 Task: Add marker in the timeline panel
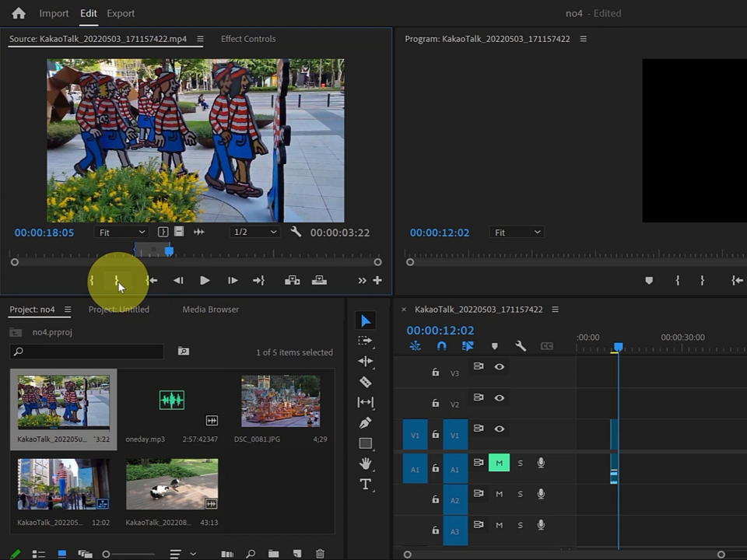(495, 346)
